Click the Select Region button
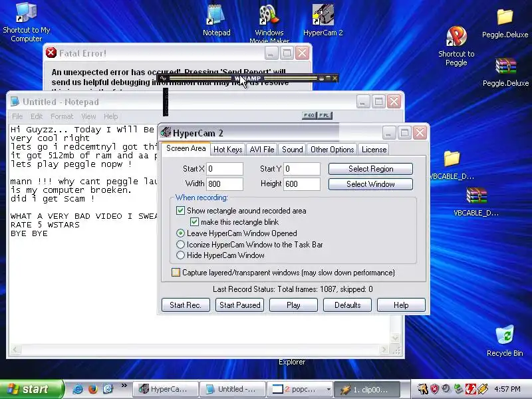 pyautogui.click(x=370, y=169)
